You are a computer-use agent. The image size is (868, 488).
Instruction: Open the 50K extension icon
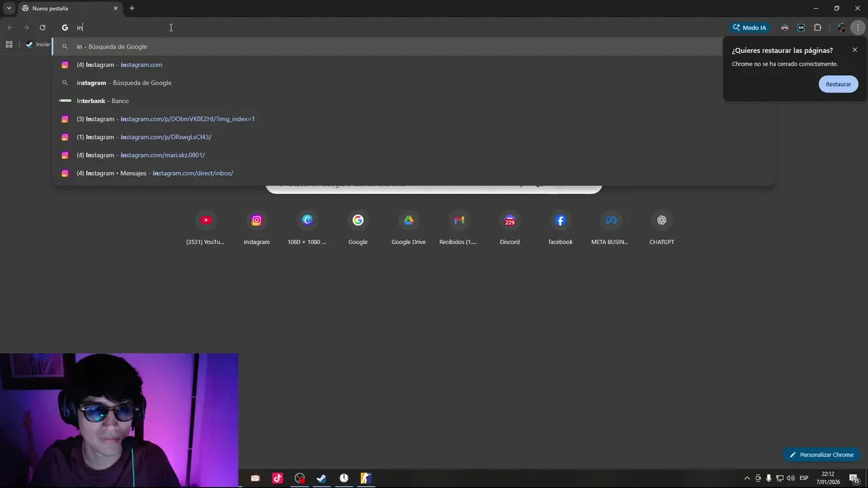click(x=801, y=28)
